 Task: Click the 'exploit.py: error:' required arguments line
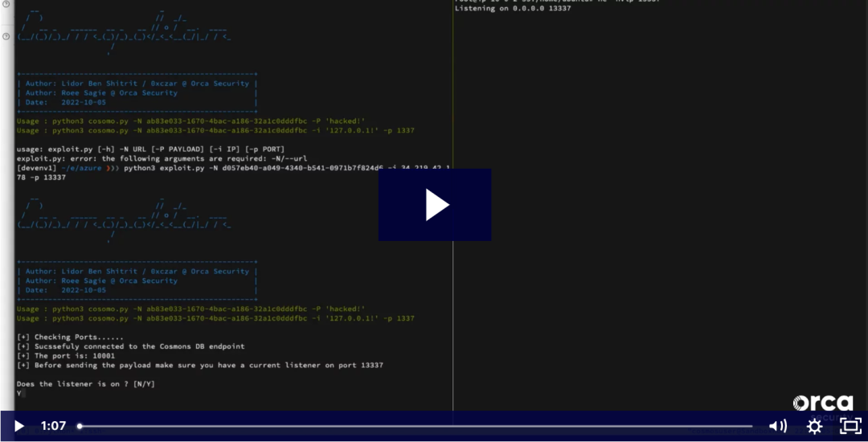point(162,159)
